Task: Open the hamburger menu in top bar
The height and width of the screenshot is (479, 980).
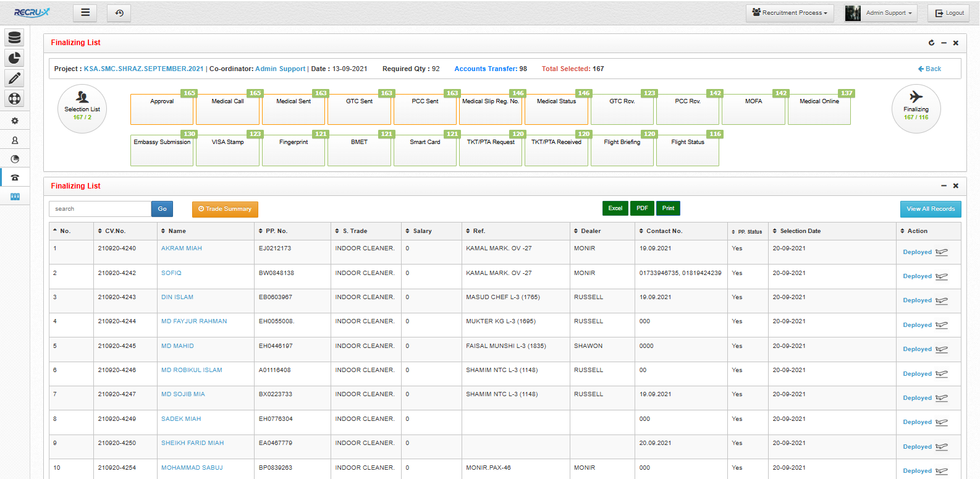Action: 85,12
